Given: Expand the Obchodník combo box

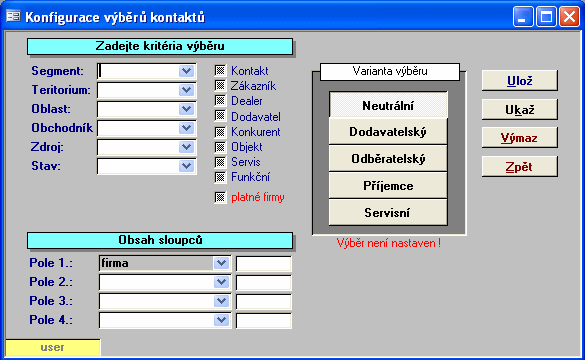Looking at the screenshot, I should (x=186, y=128).
